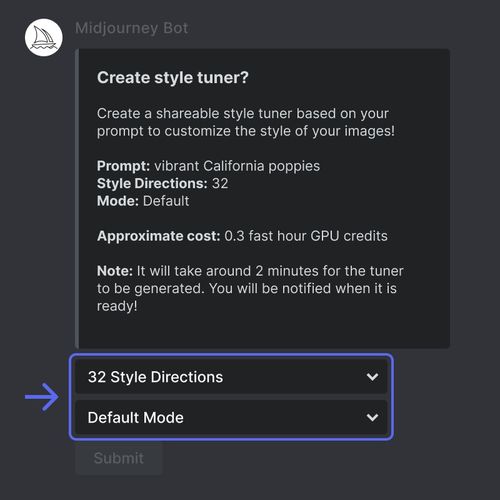Viewport: 500px width, 500px height.
Task: Open the Default Mode dropdown
Action: [x=231, y=417]
